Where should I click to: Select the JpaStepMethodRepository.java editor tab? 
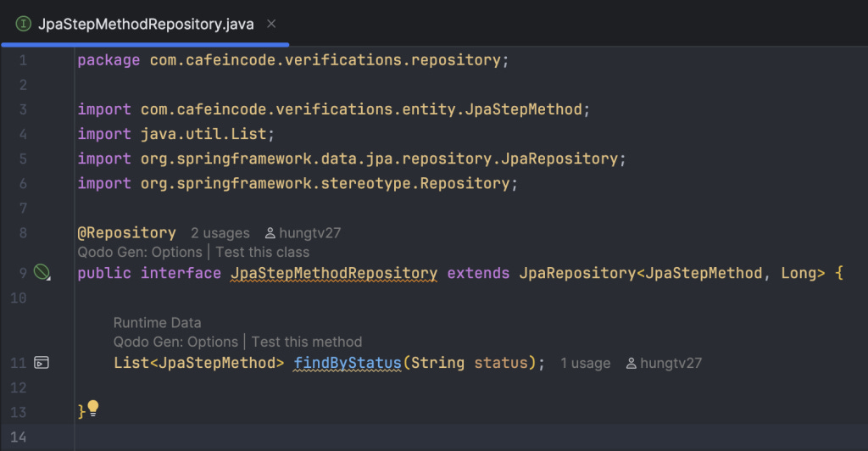click(145, 24)
